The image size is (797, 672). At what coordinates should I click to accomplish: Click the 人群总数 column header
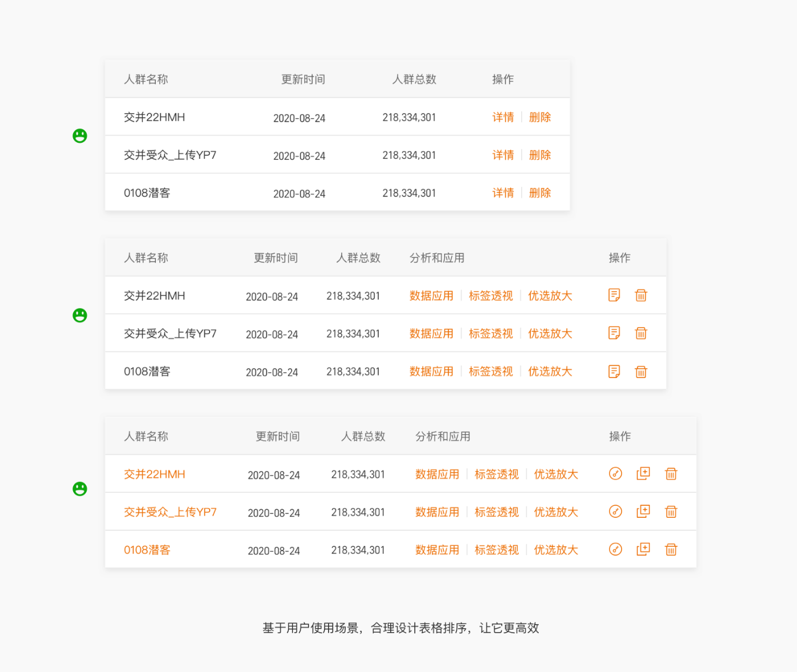point(414,79)
